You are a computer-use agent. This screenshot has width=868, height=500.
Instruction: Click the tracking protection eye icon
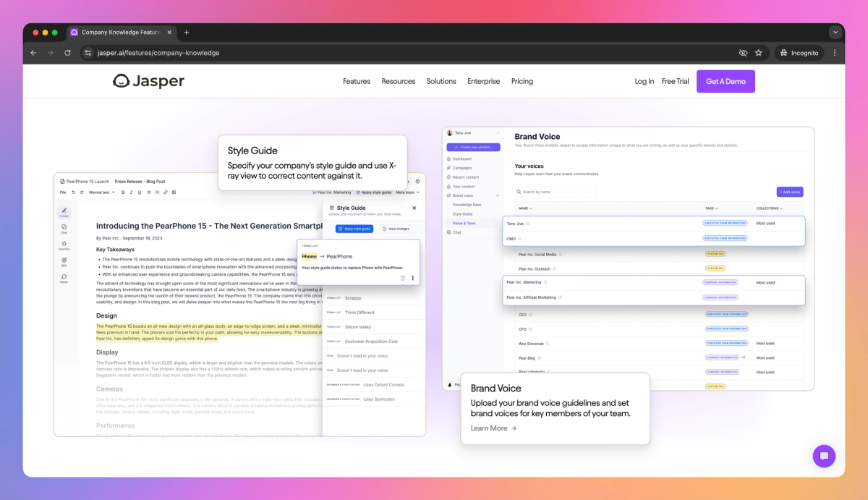pos(743,53)
